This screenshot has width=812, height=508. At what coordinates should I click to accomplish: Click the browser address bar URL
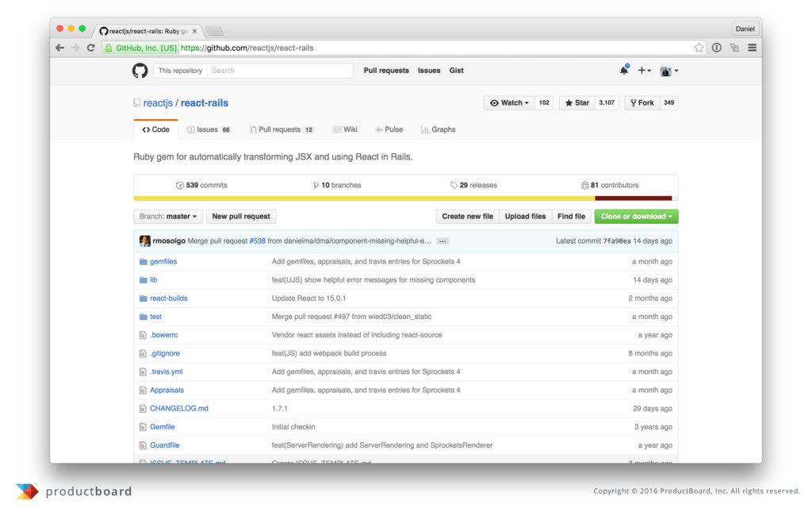tap(247, 48)
